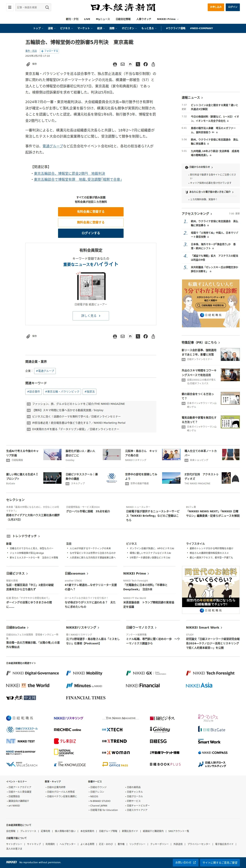Open Myニュース in header menu
Viewport: 246px width, 868px height.
pyautogui.click(x=103, y=19)
